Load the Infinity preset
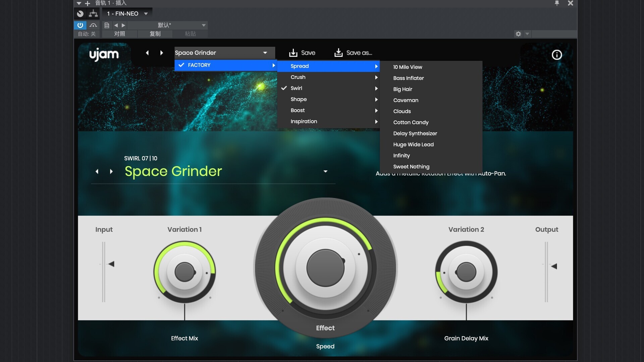Viewport: 644px width, 362px height. 431,156
